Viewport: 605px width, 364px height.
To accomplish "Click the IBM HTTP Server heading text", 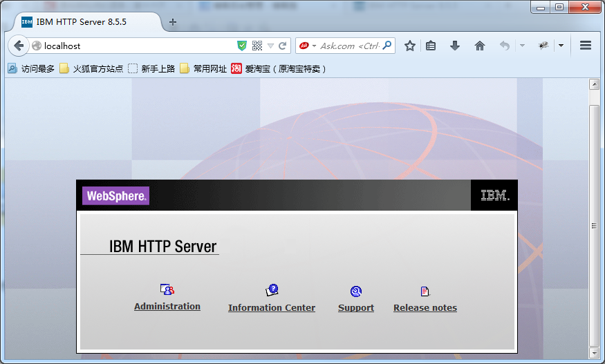I will [x=162, y=247].
